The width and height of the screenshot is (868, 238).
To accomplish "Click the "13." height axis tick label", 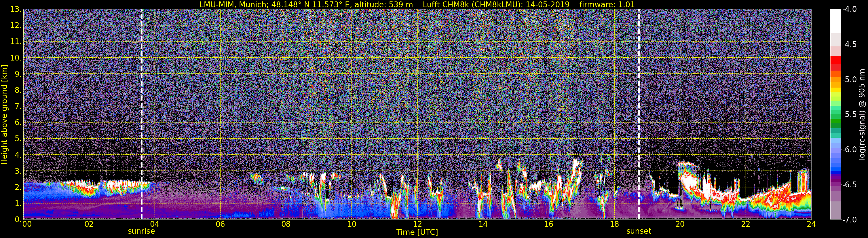I will [x=16, y=10].
